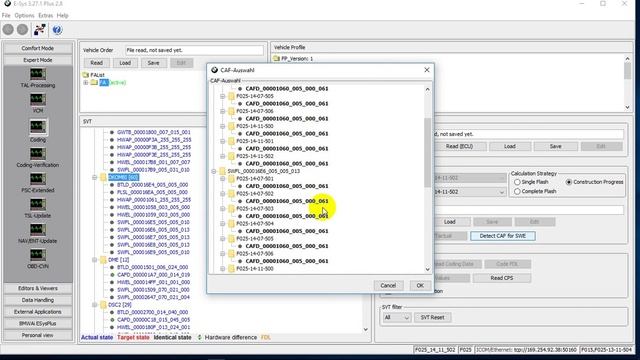Open OBD-CVN module icon

click(38, 255)
